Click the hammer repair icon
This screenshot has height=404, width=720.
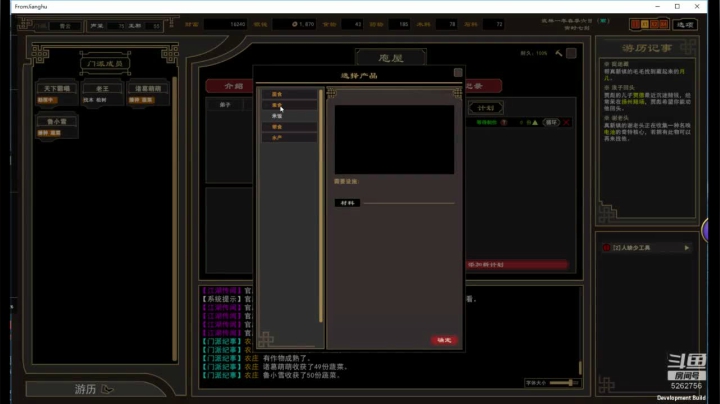(559, 53)
